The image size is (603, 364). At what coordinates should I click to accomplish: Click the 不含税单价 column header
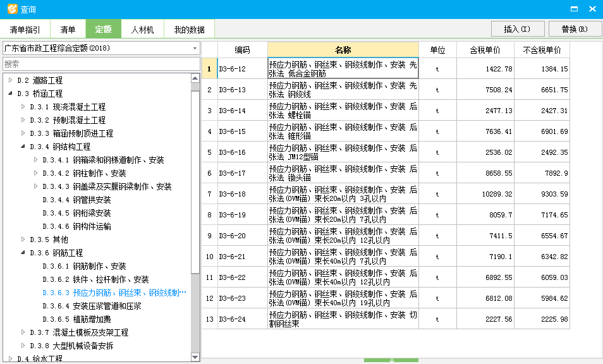pos(542,50)
